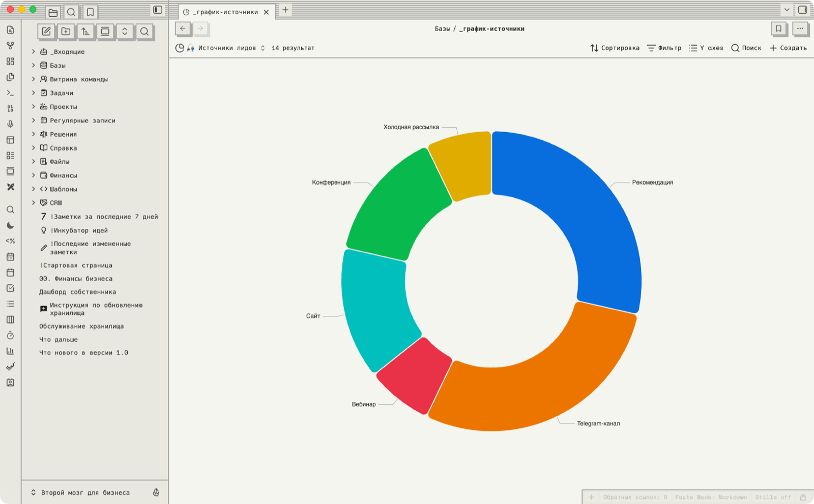This screenshot has width=814, height=504.
Task: Toggle the left sidebar panel
Action: (158, 10)
